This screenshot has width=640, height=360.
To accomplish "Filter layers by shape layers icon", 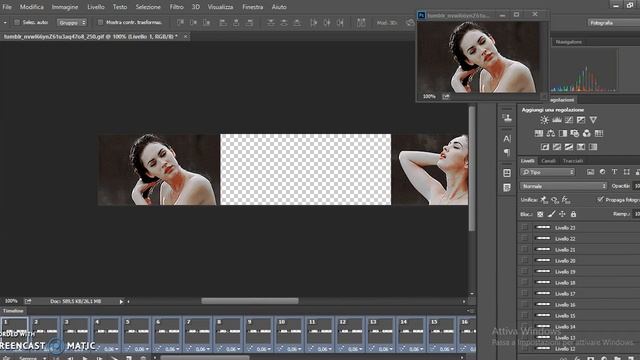I will pyautogui.click(x=627, y=172).
